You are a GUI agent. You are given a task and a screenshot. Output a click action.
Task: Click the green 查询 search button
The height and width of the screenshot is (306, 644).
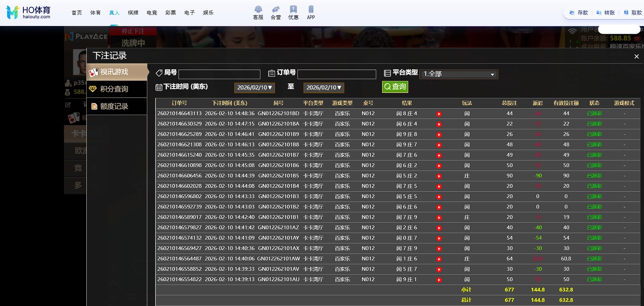pyautogui.click(x=395, y=87)
